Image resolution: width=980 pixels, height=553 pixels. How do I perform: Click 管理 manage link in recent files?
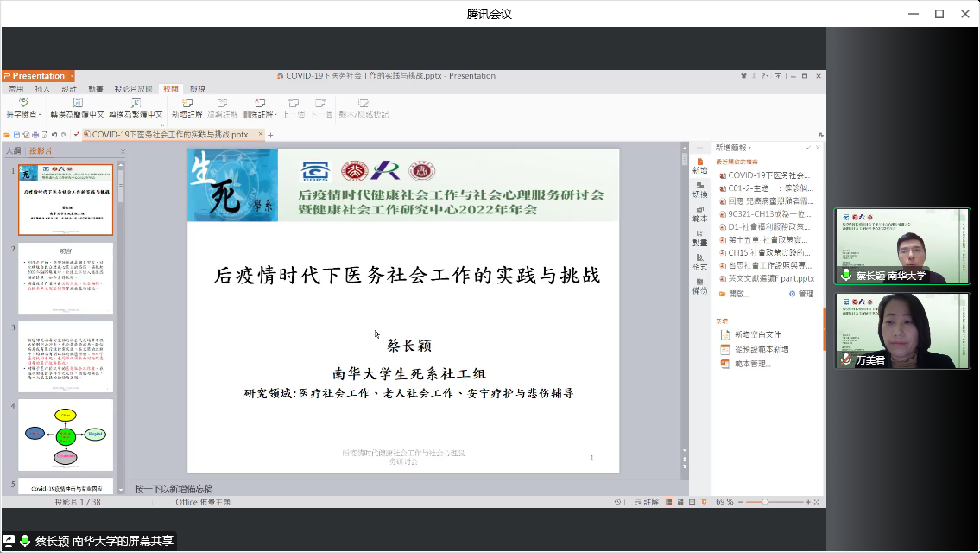(801, 294)
